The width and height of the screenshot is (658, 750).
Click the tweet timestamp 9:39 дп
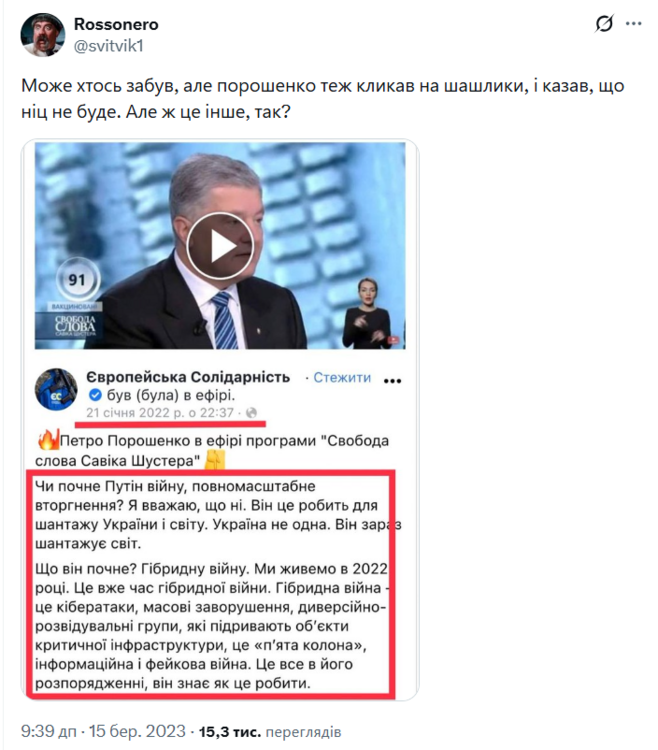click(x=49, y=731)
